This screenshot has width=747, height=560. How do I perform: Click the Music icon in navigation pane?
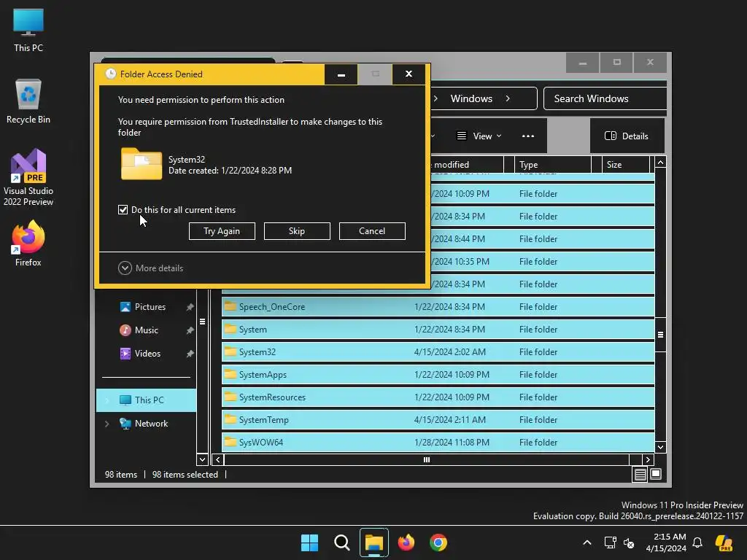coord(125,330)
